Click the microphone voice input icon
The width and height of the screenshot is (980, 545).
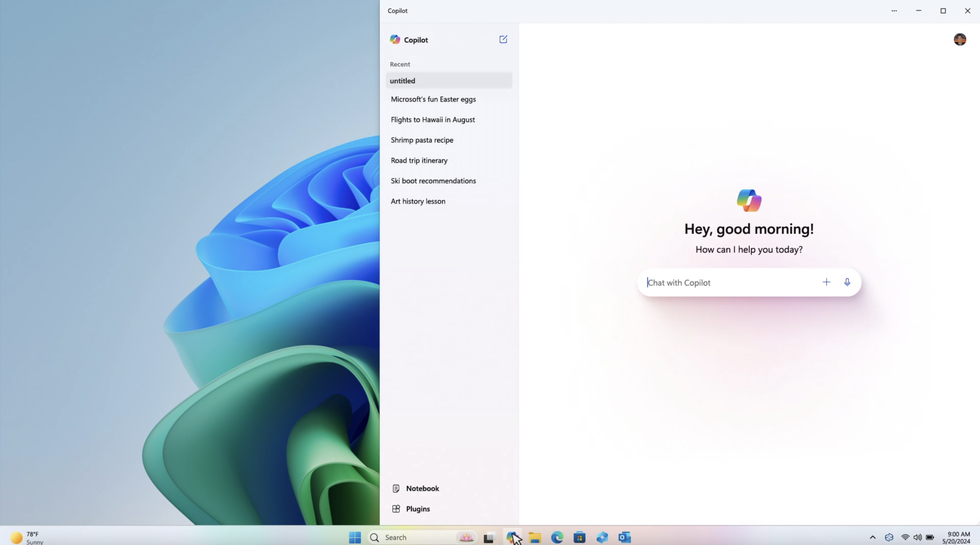tap(847, 282)
